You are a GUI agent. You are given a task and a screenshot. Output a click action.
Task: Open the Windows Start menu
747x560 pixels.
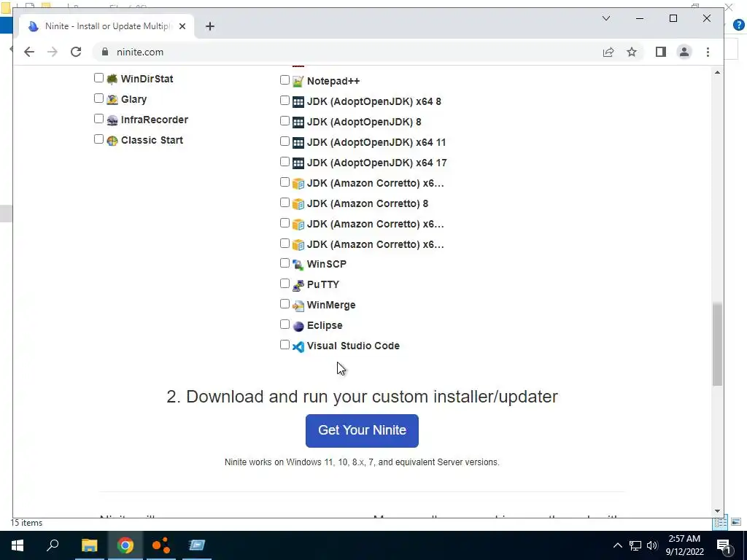click(18, 545)
